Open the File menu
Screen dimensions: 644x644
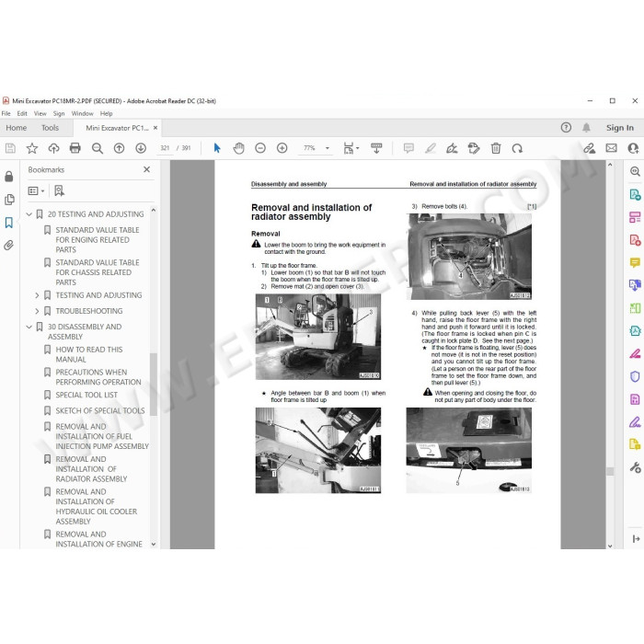[6, 113]
